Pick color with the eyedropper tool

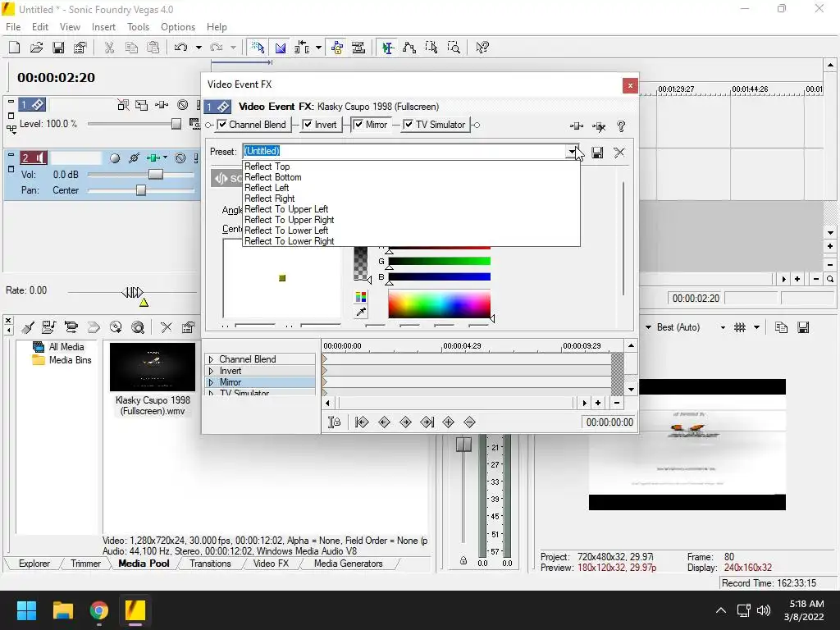[x=361, y=312]
